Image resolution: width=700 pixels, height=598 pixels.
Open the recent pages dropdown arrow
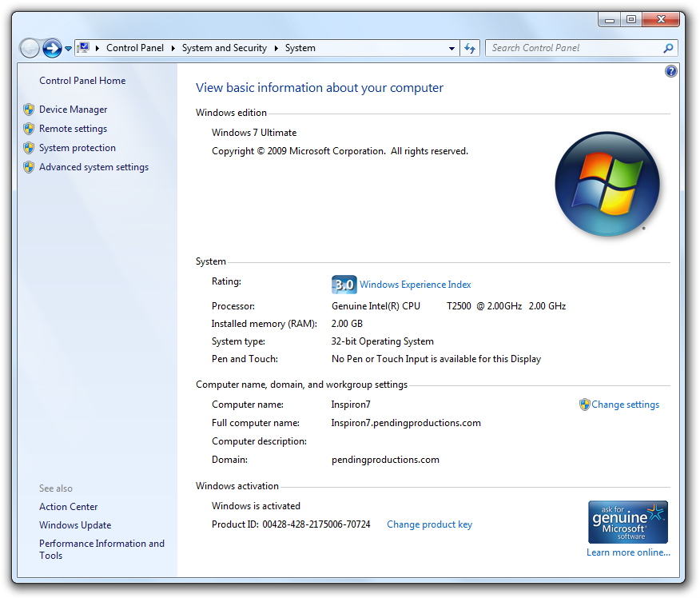click(x=68, y=48)
